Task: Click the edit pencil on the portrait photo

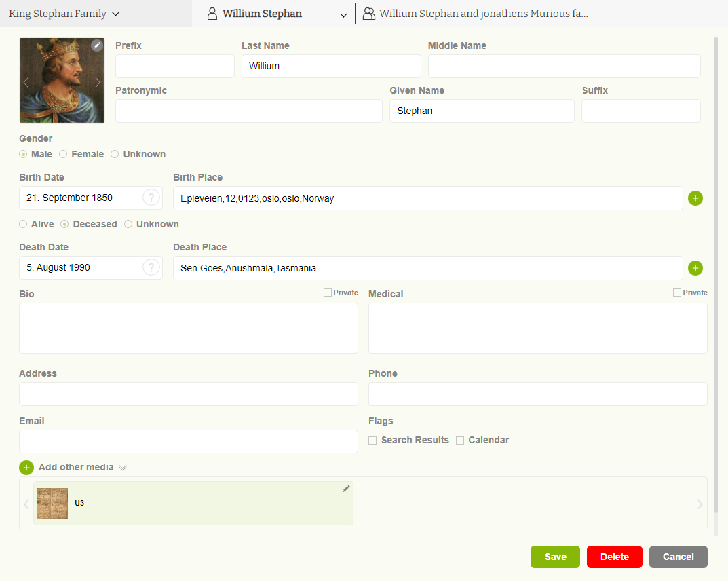Action: coord(96,45)
